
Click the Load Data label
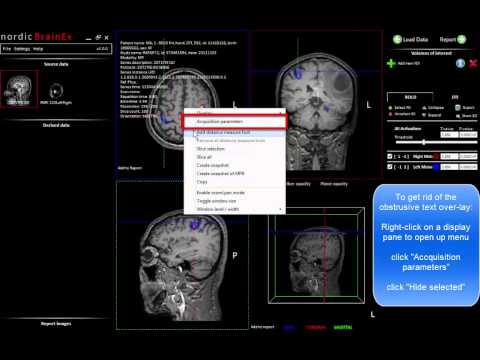pos(415,39)
